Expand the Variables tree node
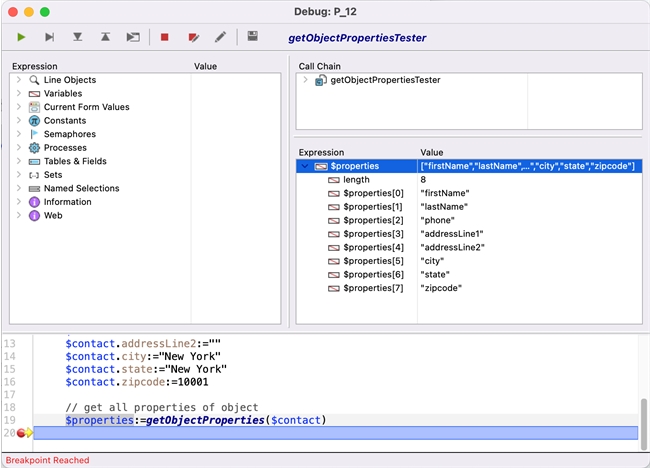Image resolution: width=650 pixels, height=468 pixels. [x=19, y=93]
